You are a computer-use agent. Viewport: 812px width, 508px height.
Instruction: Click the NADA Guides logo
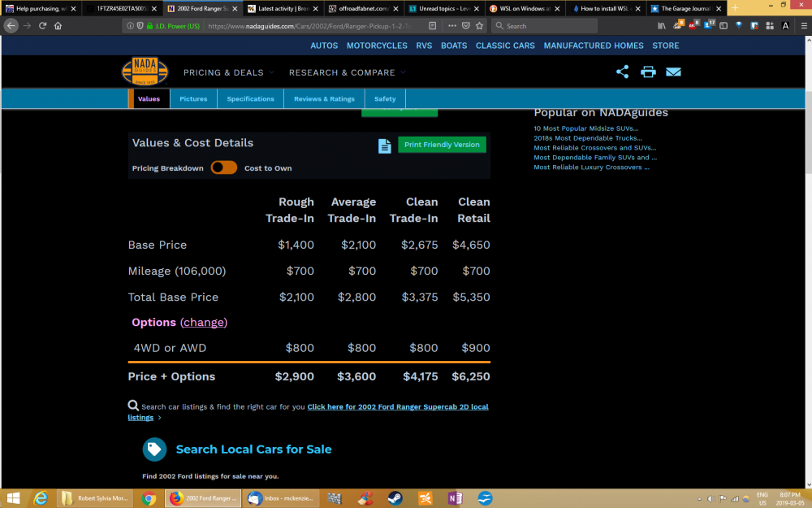click(x=145, y=72)
